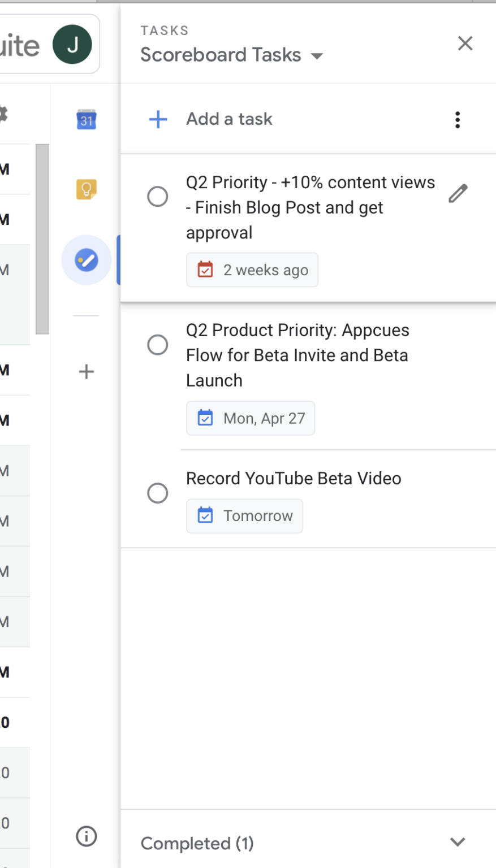The image size is (496, 868).
Task: Open the three-dot task list options menu
Action: click(x=458, y=120)
